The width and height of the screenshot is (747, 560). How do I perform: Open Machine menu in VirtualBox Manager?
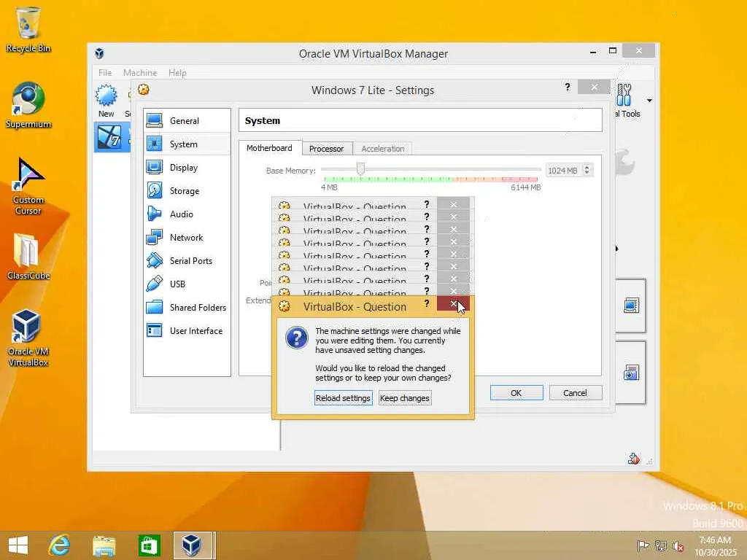point(140,72)
